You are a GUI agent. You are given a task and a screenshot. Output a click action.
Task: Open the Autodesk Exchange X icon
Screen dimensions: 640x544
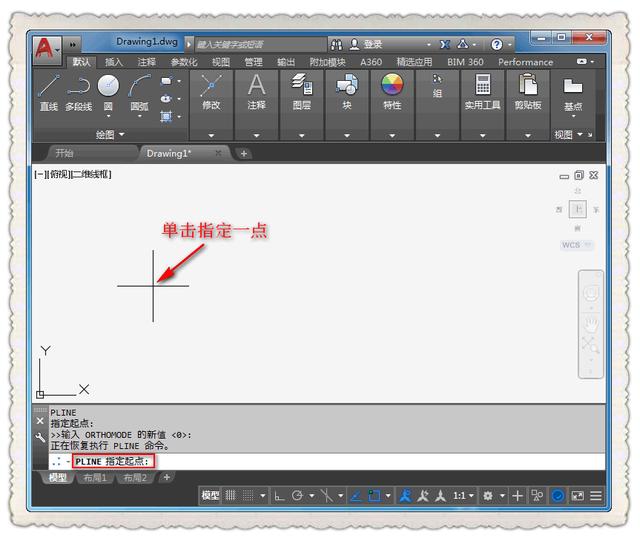click(445, 44)
